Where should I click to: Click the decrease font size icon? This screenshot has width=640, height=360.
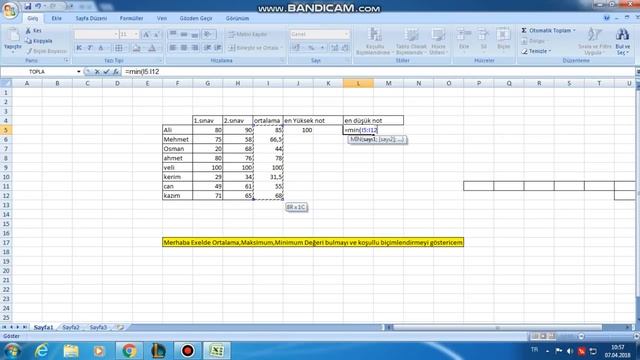coord(156,35)
